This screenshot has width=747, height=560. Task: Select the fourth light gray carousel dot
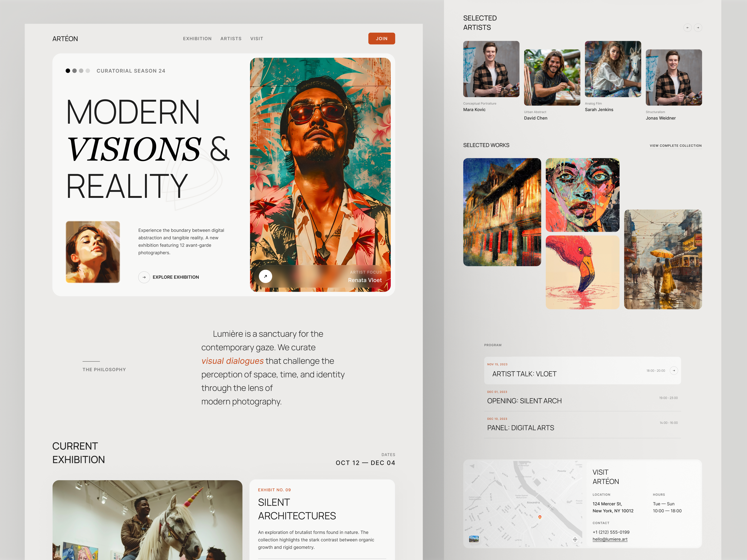88,71
